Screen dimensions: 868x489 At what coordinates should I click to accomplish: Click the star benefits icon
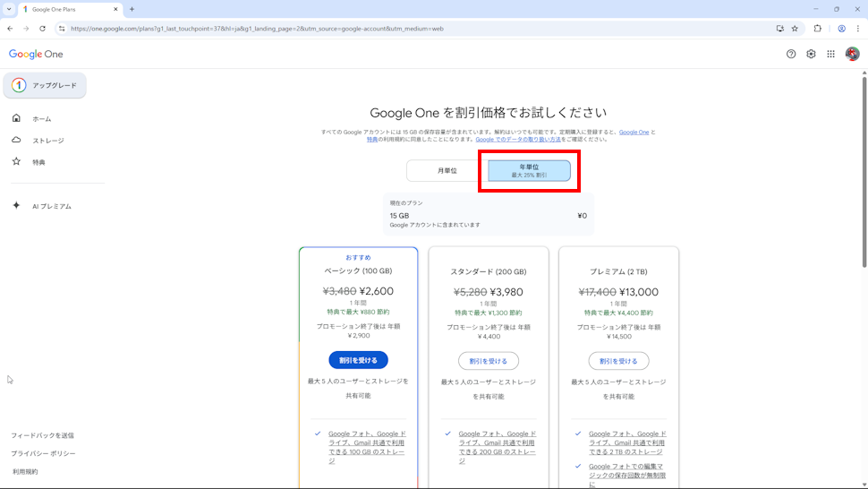pyautogui.click(x=17, y=161)
